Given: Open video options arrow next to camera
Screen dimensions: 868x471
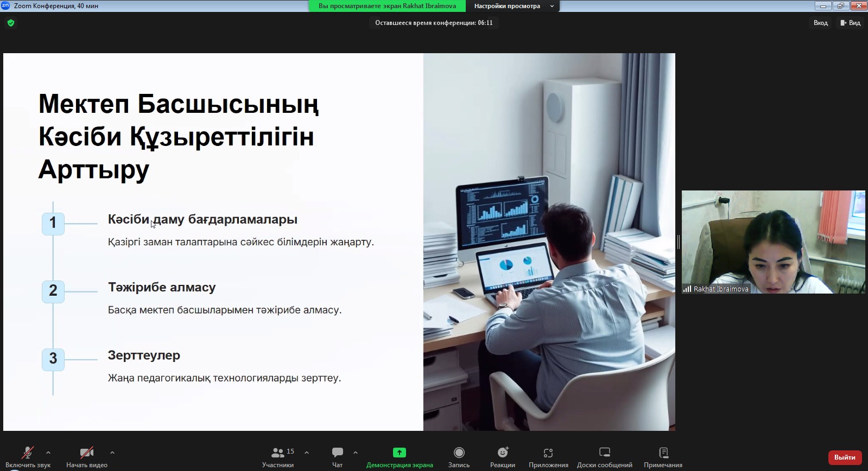Looking at the screenshot, I should (112, 452).
